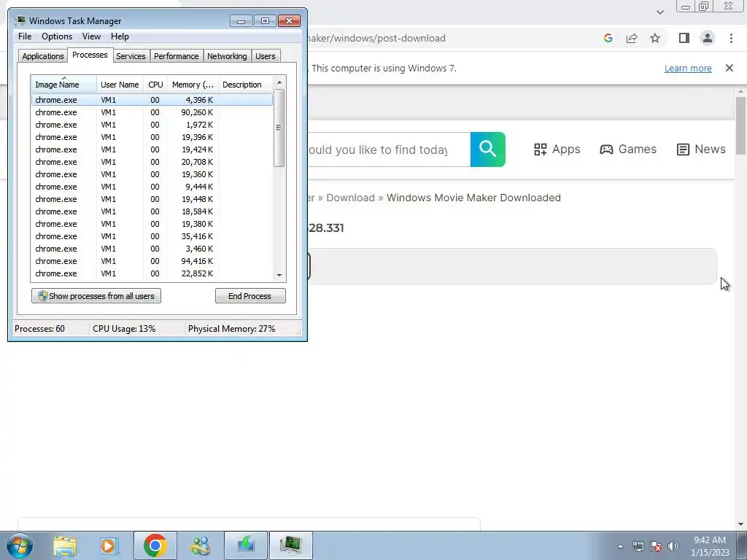The image size is (747, 560).
Task: Open the File menu in Task Manager
Action: (x=25, y=36)
